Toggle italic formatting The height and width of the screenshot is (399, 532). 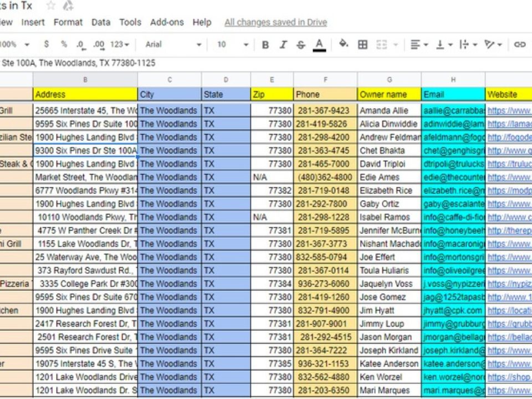point(283,44)
